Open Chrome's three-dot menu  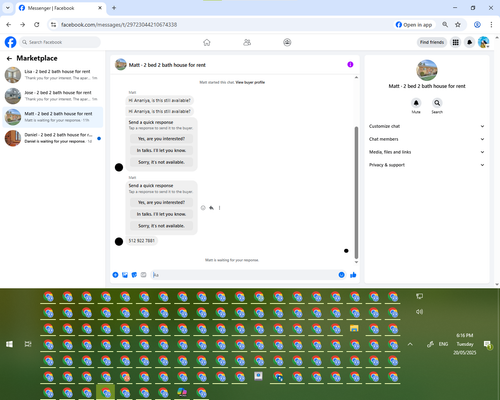click(491, 25)
